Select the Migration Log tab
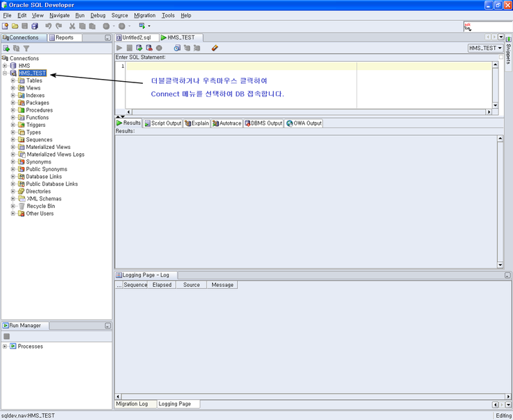Viewport: 513px width, 420px height. click(132, 403)
